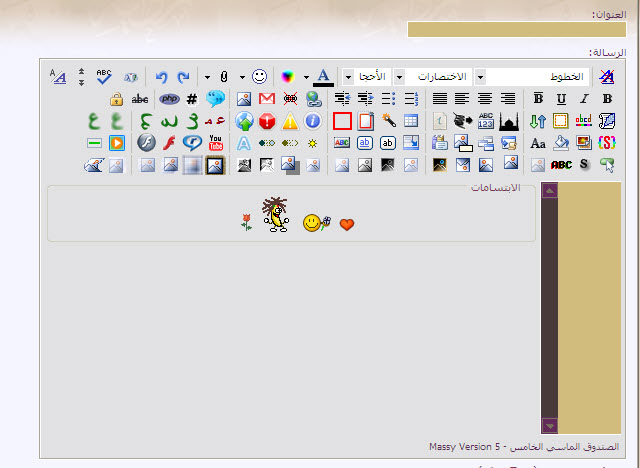Click the Redo arrow icon
This screenshot has height=468, width=640.
click(x=183, y=77)
